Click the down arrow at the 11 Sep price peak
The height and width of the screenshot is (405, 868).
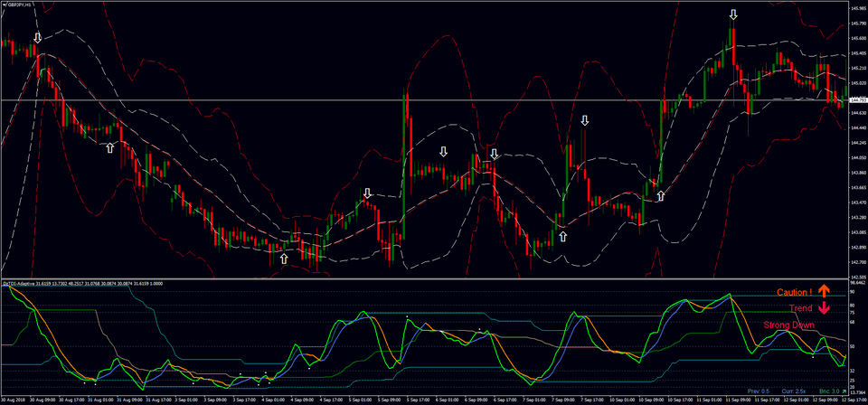[733, 14]
